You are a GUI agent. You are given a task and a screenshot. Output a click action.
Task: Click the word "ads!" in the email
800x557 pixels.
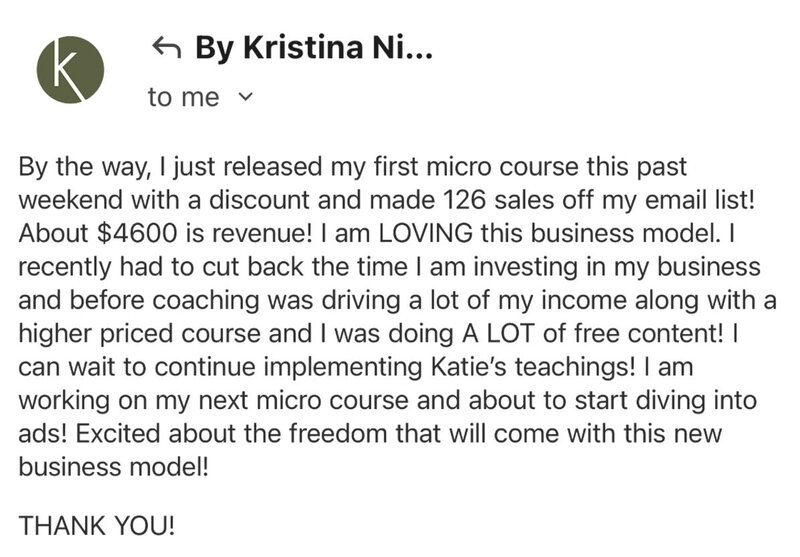[43, 433]
